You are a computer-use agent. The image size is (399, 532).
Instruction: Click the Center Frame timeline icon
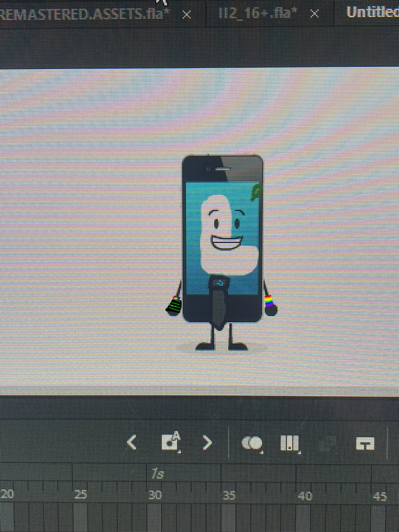tap(366, 443)
